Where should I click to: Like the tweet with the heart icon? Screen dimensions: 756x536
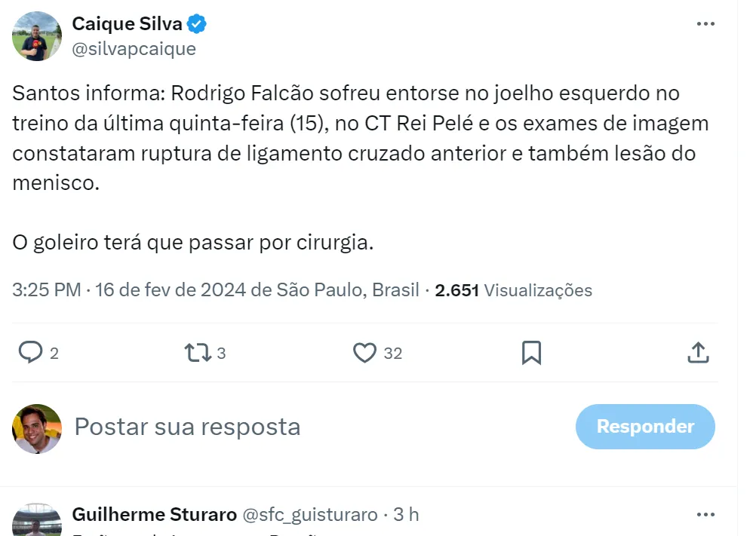click(x=365, y=352)
